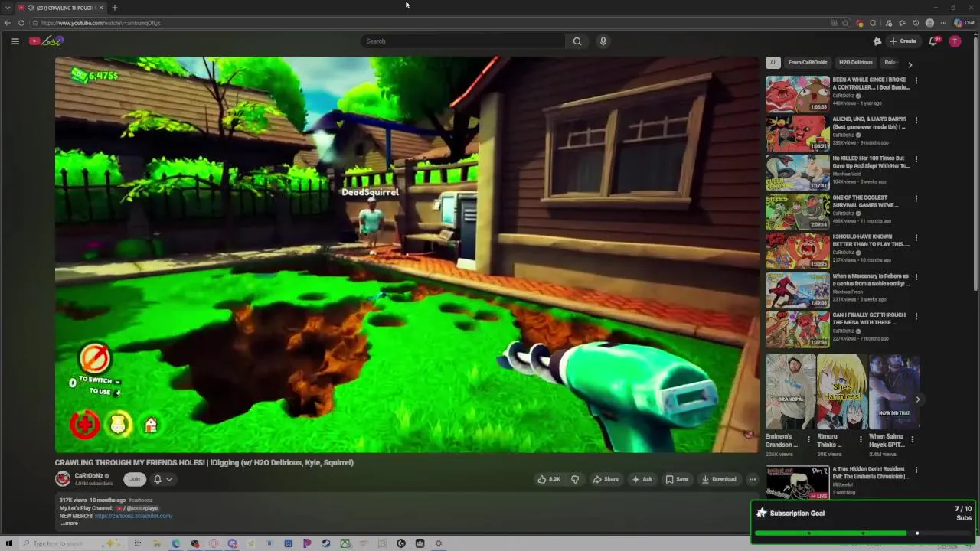Open the Copilot Chat button in browser
This screenshot has height=551, width=980.
pyautogui.click(x=965, y=23)
